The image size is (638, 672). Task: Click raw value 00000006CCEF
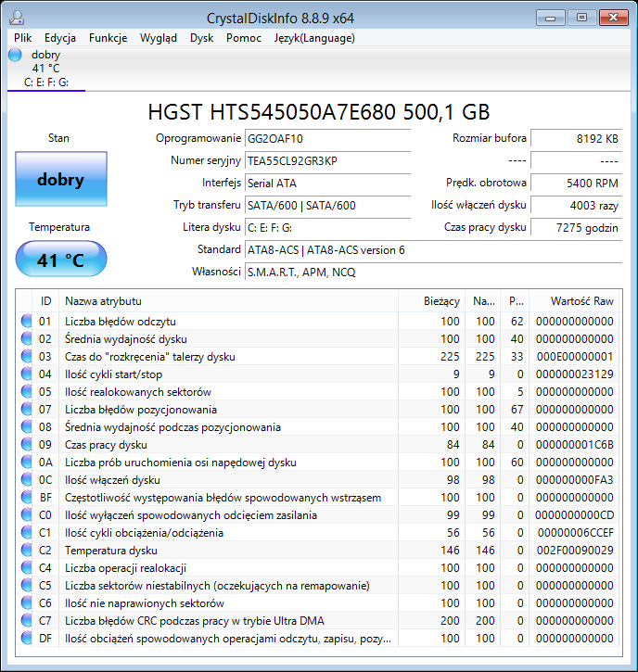(575, 533)
